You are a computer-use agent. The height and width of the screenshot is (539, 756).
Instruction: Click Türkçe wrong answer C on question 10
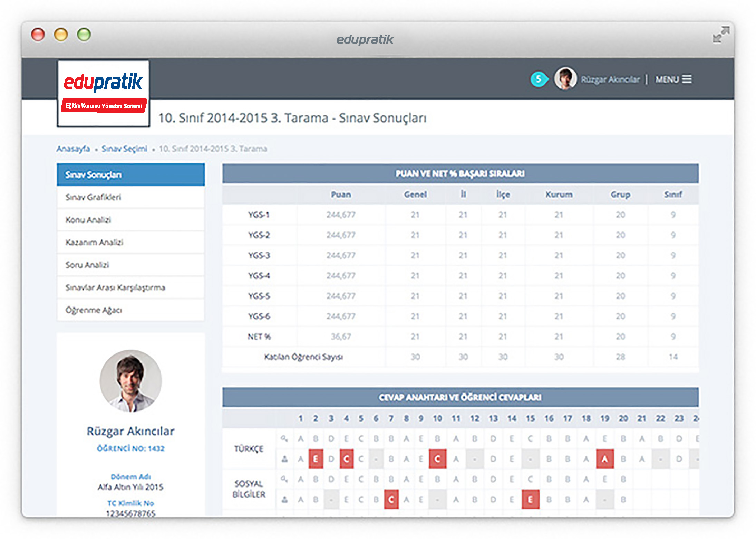pyautogui.click(x=437, y=459)
